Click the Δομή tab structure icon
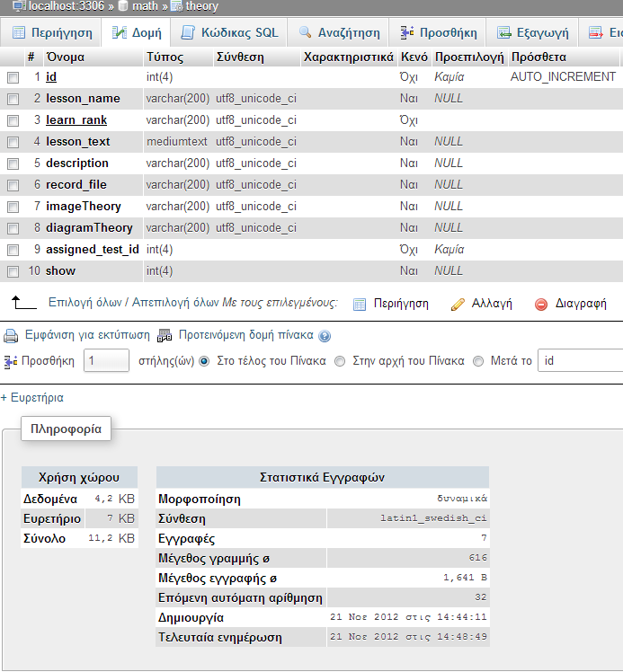 [x=120, y=32]
